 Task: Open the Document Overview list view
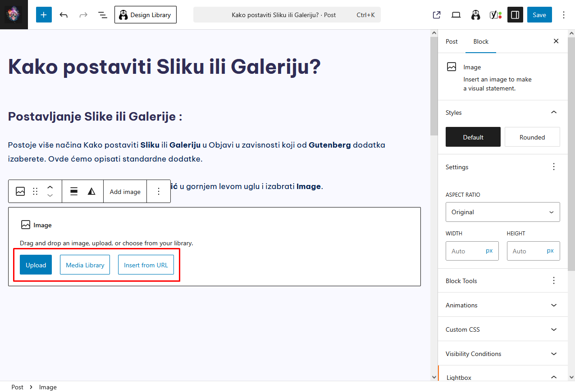tap(103, 15)
